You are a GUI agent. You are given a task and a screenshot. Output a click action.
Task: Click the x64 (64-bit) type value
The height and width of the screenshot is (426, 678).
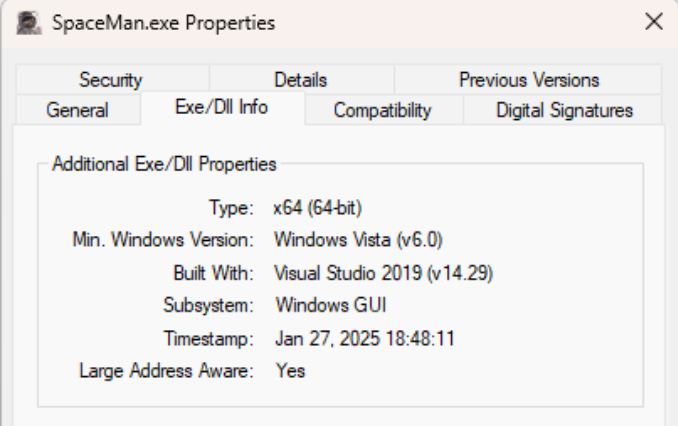point(317,208)
